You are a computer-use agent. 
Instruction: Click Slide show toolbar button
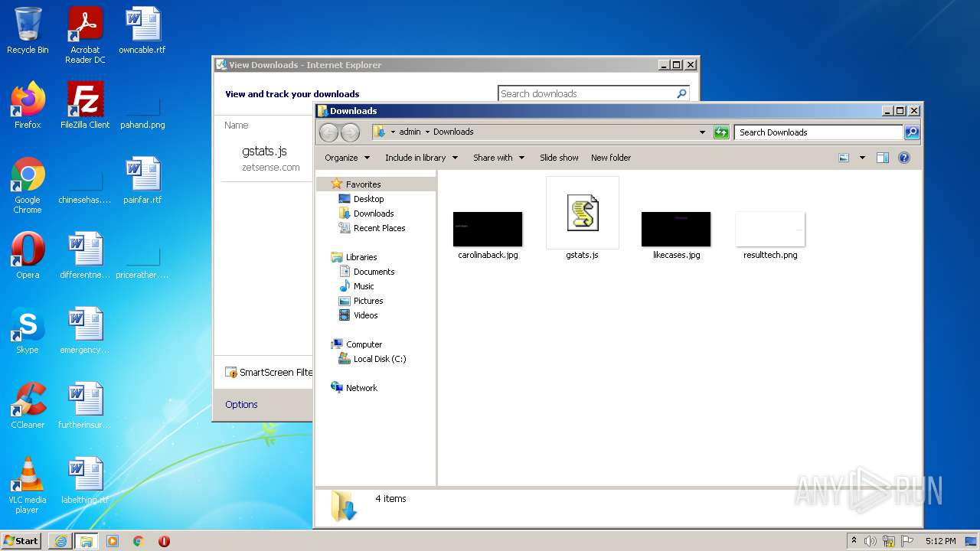coord(559,158)
